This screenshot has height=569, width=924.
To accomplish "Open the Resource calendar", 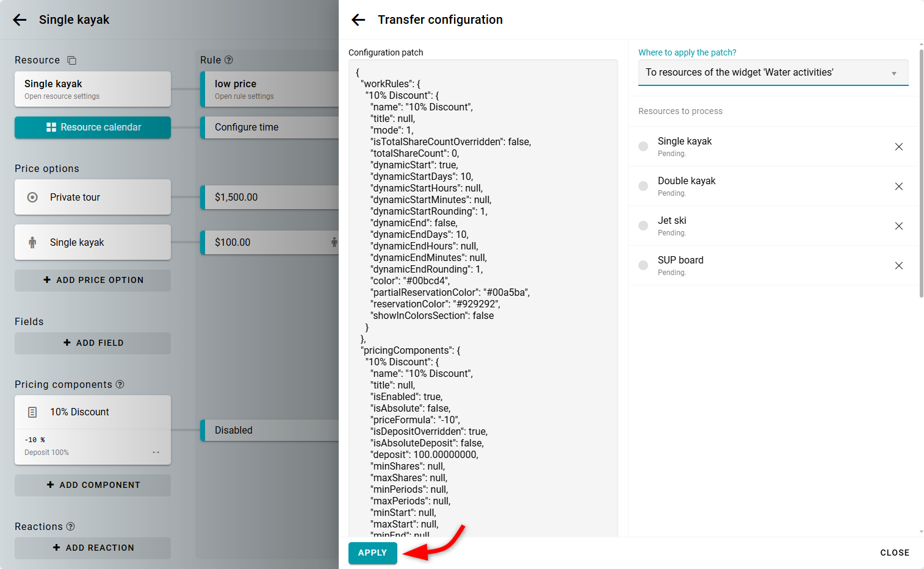I will (x=93, y=127).
